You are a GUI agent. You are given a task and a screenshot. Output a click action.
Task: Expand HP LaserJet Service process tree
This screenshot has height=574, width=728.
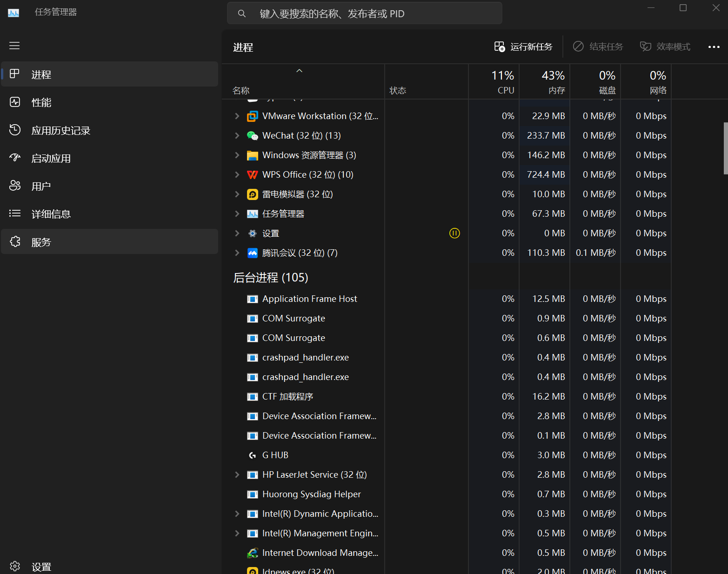(237, 474)
